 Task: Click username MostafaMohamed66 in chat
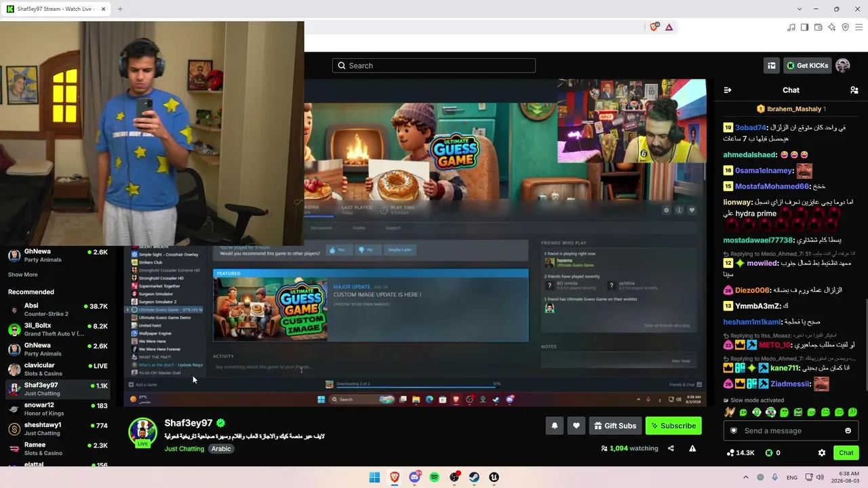point(772,186)
